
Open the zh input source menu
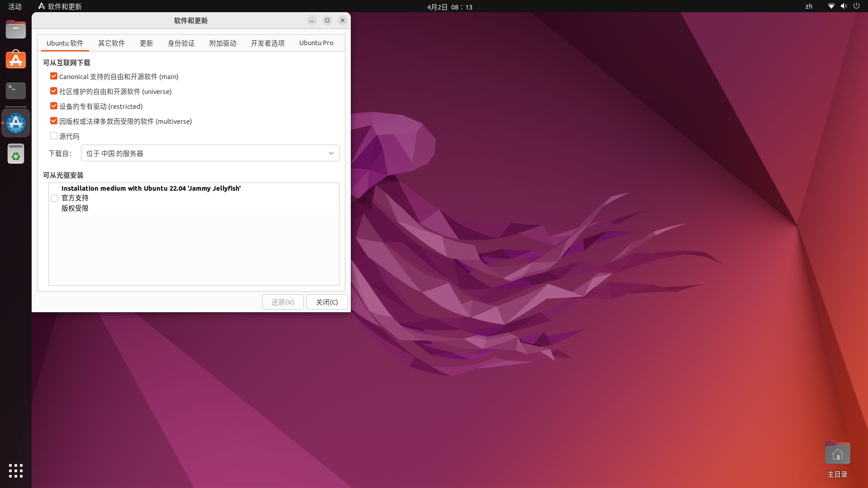(x=809, y=6)
